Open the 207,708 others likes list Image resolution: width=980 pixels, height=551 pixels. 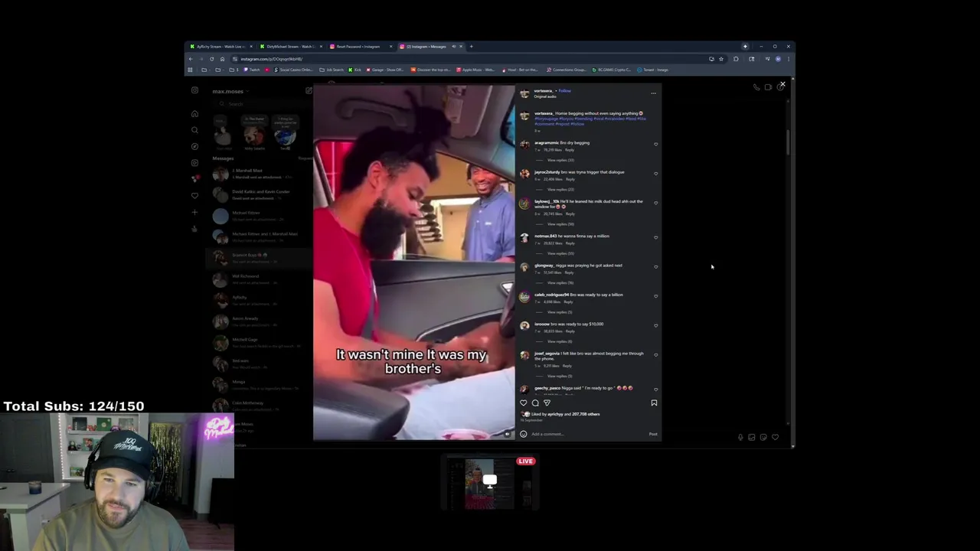[586, 414]
